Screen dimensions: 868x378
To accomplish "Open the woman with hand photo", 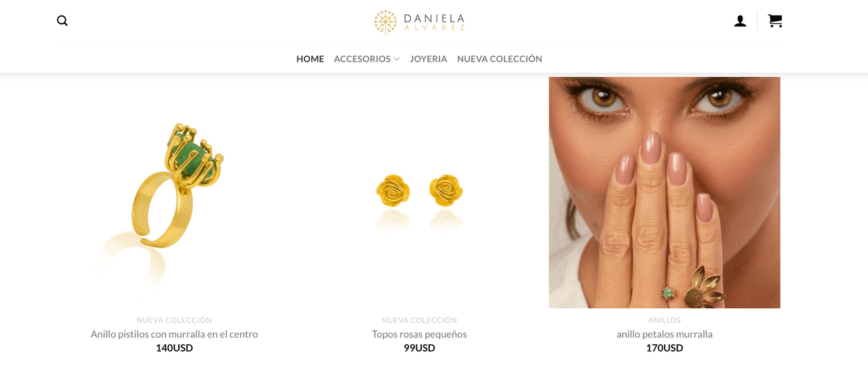I will (665, 192).
